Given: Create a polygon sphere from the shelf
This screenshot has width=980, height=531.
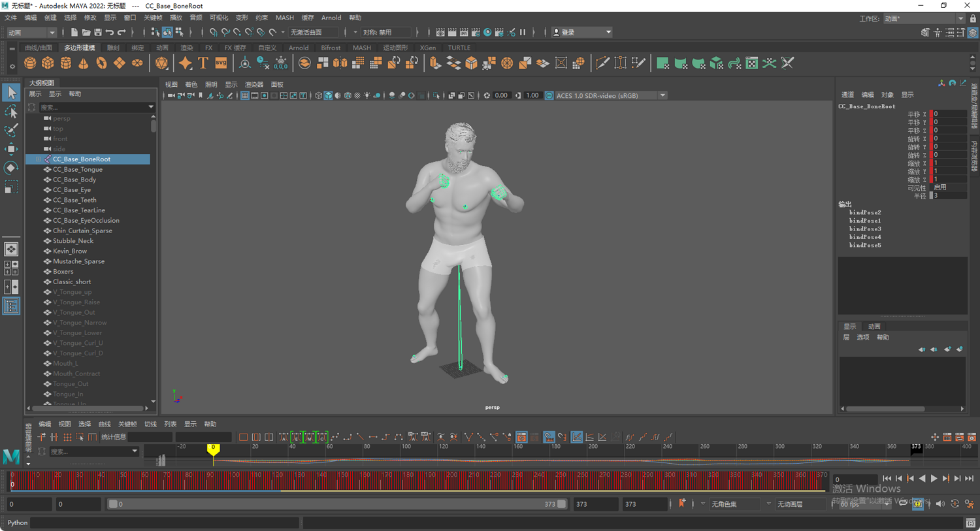Looking at the screenshot, I should click(x=30, y=63).
